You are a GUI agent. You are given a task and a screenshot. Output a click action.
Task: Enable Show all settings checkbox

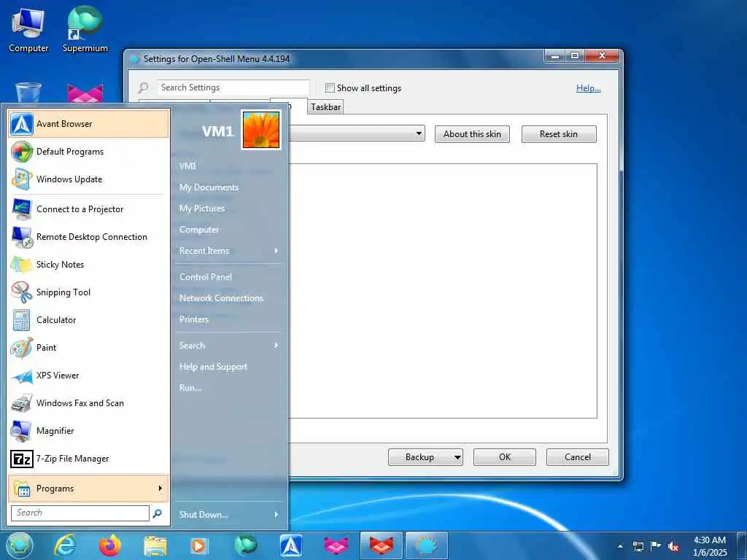tap(330, 87)
